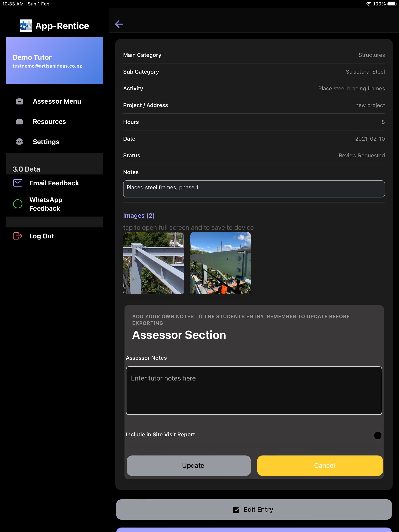The width and height of the screenshot is (399, 532).
Task: Tap the pencil icon on Edit Entry
Action: click(237, 509)
